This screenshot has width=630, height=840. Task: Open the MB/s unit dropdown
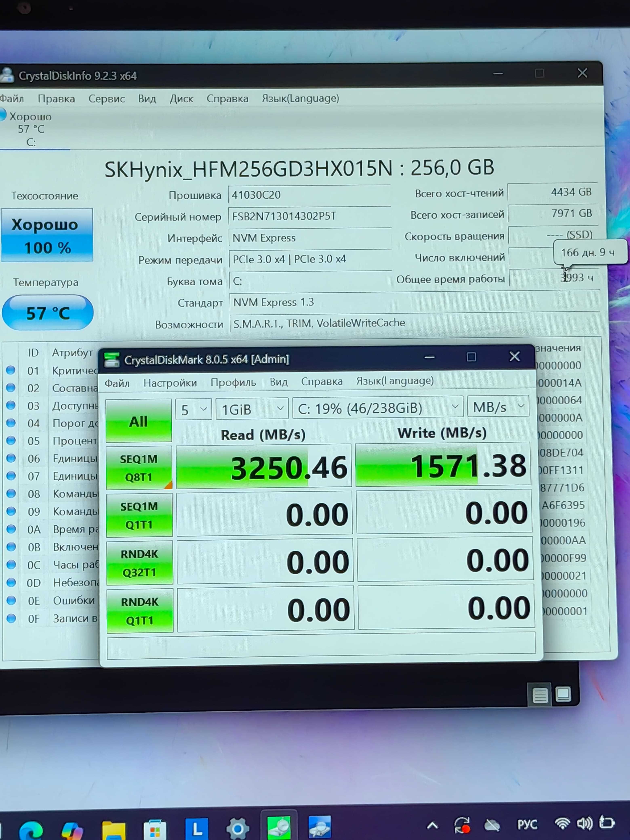[498, 407]
